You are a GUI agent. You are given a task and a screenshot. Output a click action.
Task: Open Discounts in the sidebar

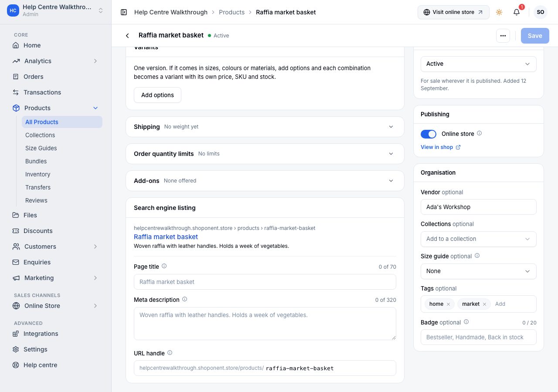(56, 231)
